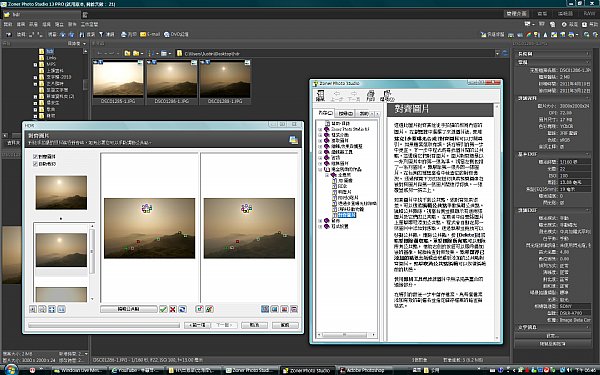Image resolution: width=600 pixels, height=375 pixels.
Task: Click the DVD disc icon in main toolbar
Action: click(x=167, y=34)
